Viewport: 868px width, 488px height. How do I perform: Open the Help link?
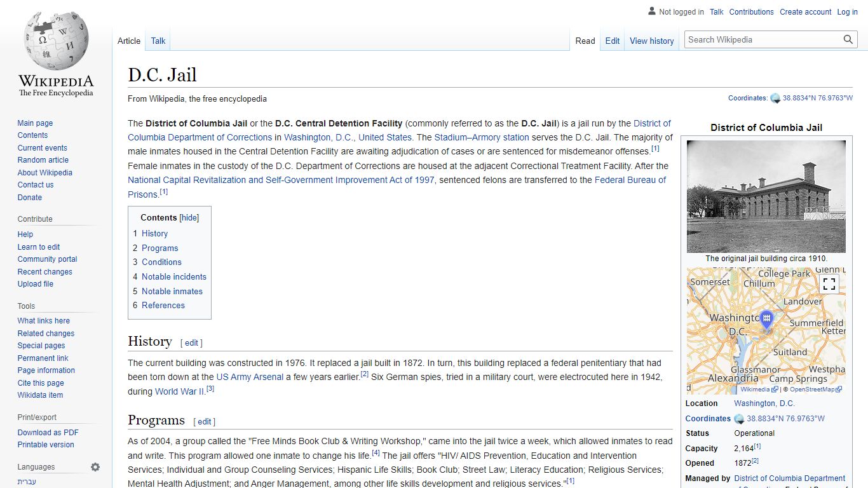25,234
